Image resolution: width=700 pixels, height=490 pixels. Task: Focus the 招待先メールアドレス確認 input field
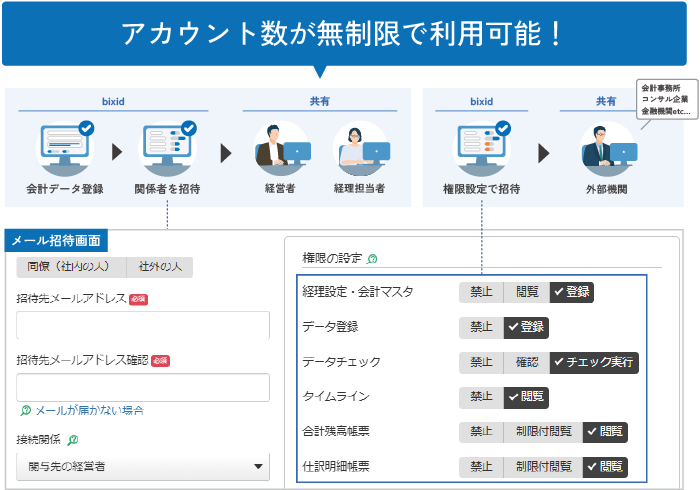[x=143, y=387]
